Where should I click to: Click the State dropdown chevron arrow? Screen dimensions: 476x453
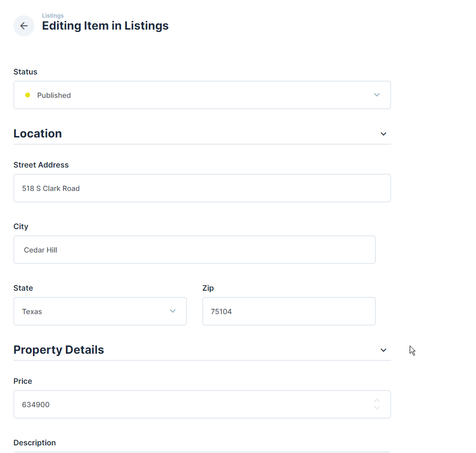coord(173,311)
